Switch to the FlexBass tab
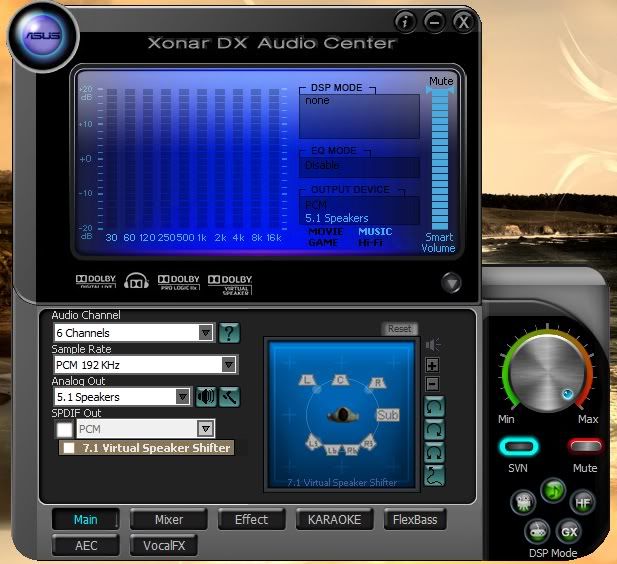 [415, 520]
